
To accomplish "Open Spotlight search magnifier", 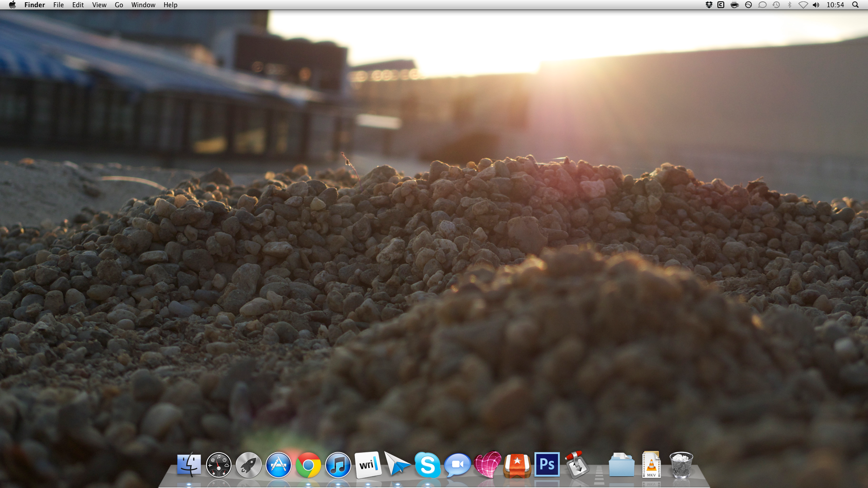I will click(855, 5).
